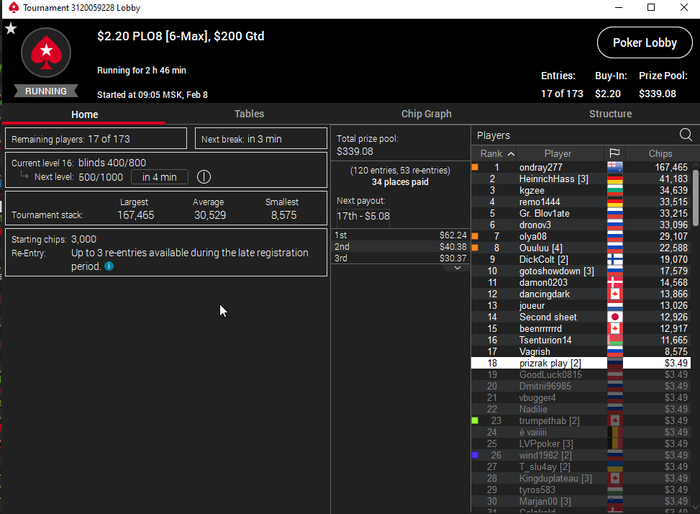Screen dimensions: 700x514
Task: Select eliminated player GoodLuck0815
Action: click(x=580, y=375)
